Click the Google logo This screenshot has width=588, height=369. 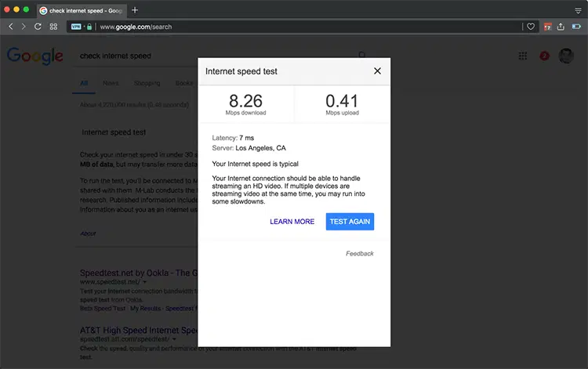34,56
